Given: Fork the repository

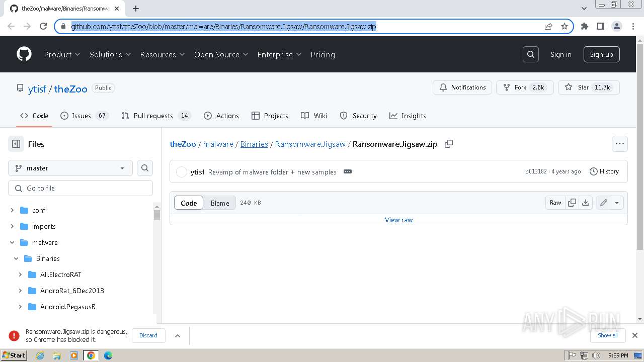Looking at the screenshot, I should click(524, 87).
